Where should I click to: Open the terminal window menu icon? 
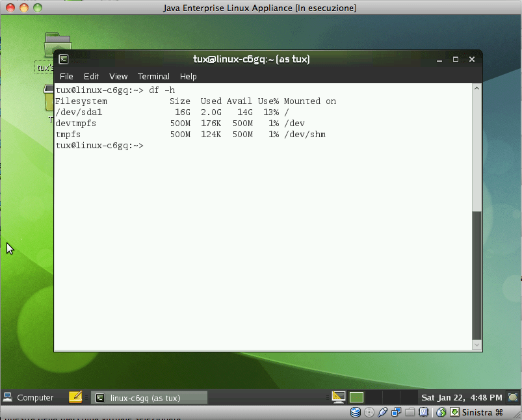[64, 59]
